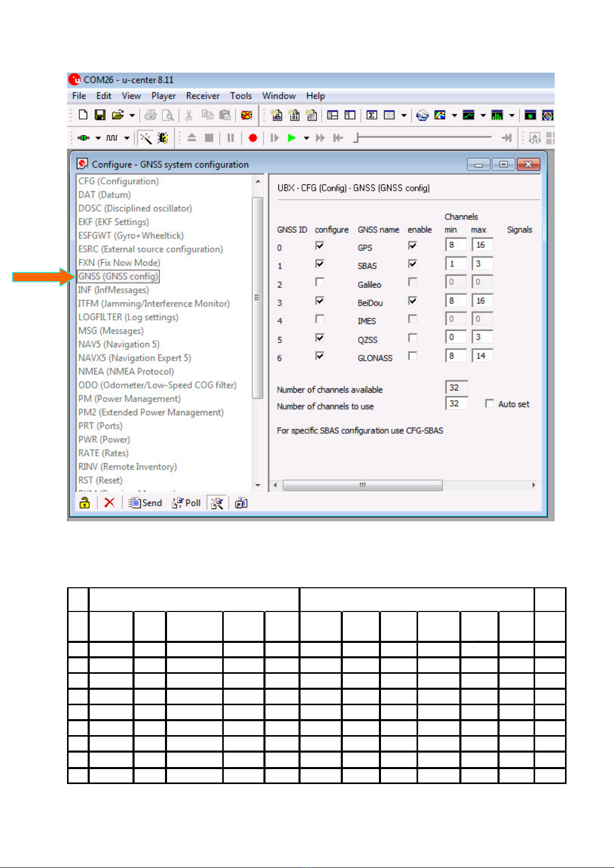
Task: Click the Open folder icon
Action: [118, 115]
